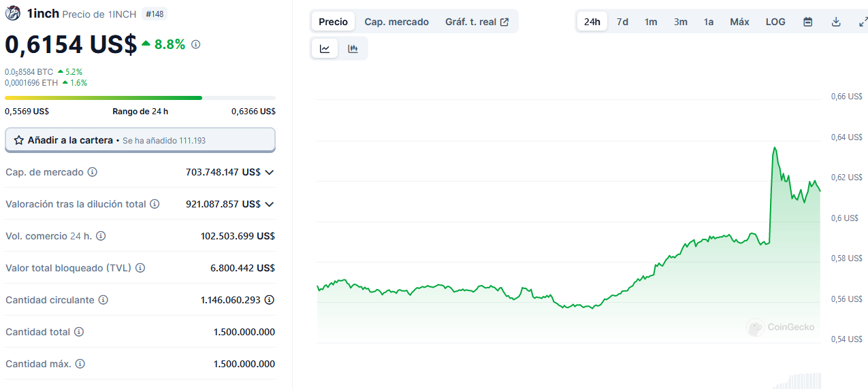Open the calendar date range picker
This screenshot has width=868, height=389.
[807, 22]
